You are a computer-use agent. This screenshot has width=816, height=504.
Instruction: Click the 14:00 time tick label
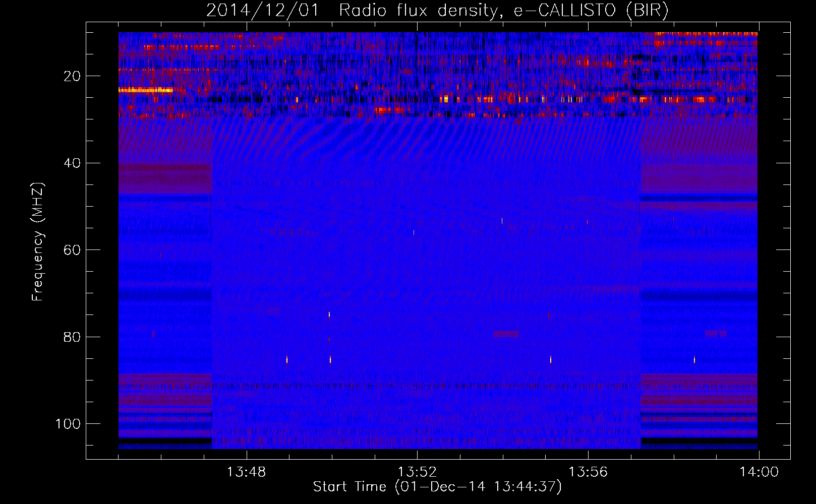pos(759,472)
